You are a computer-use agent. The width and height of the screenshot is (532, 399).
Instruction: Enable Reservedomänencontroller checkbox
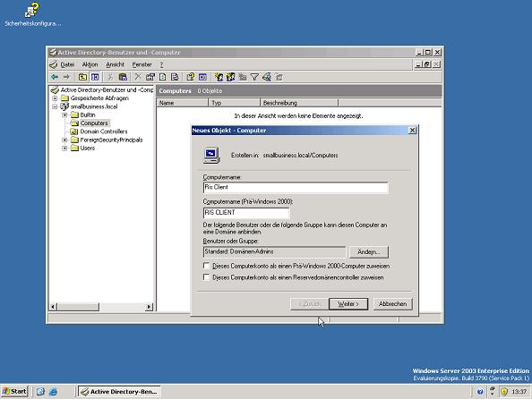click(x=206, y=277)
